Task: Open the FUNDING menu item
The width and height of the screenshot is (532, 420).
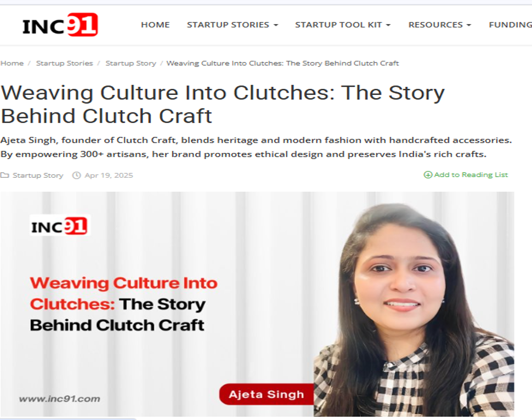Action: 510,25
